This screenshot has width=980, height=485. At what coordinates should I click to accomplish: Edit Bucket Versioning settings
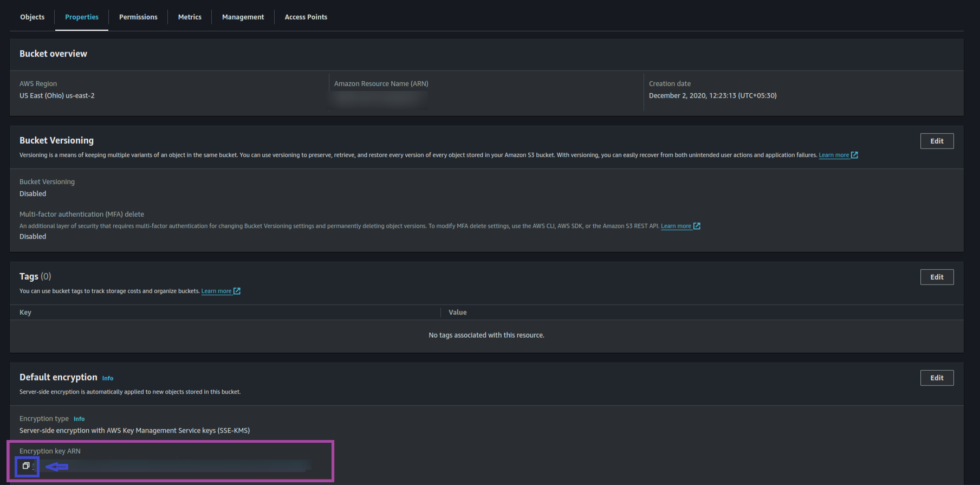pos(937,141)
